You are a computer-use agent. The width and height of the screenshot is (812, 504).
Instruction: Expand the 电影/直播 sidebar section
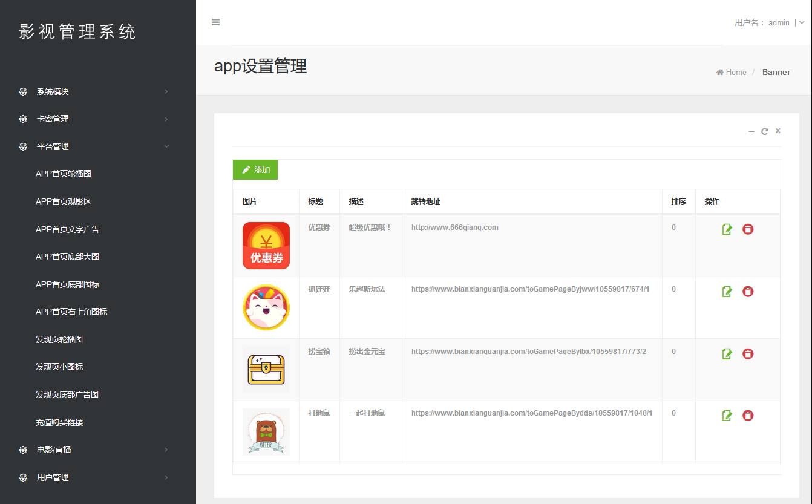pos(54,450)
